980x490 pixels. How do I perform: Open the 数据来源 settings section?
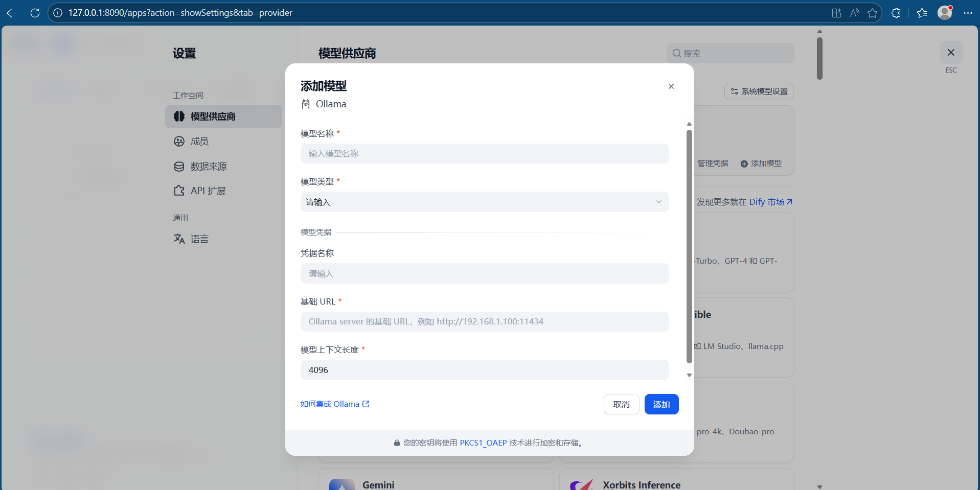(223, 167)
